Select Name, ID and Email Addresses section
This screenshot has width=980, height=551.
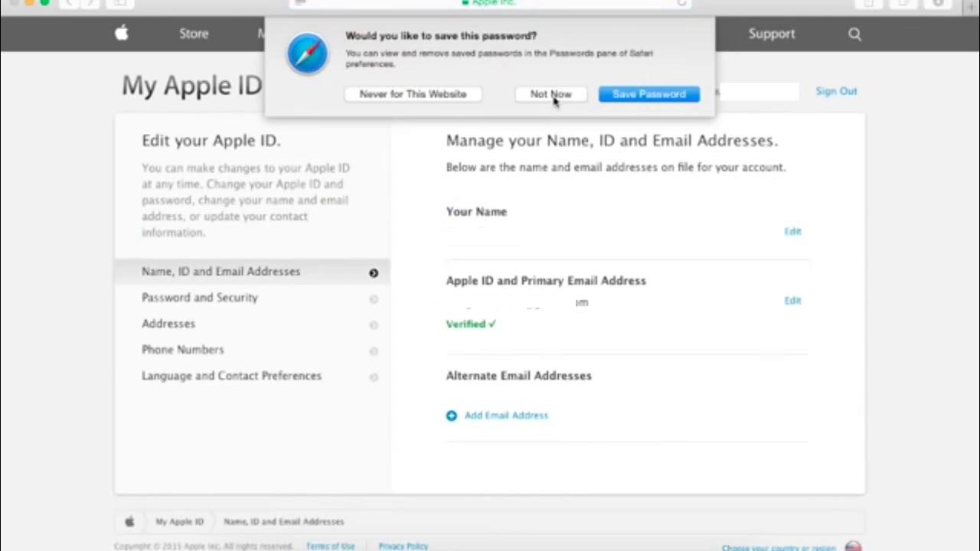point(252,272)
